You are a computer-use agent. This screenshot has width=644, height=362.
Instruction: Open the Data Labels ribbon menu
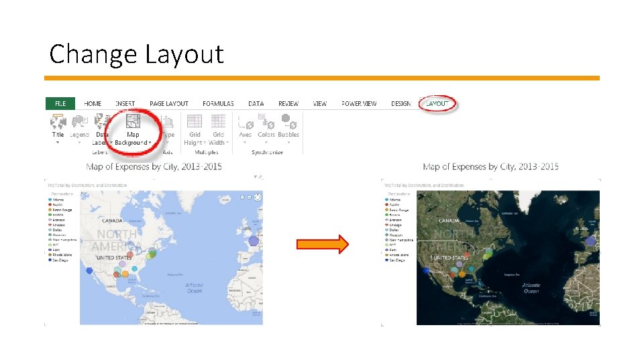pos(101,129)
